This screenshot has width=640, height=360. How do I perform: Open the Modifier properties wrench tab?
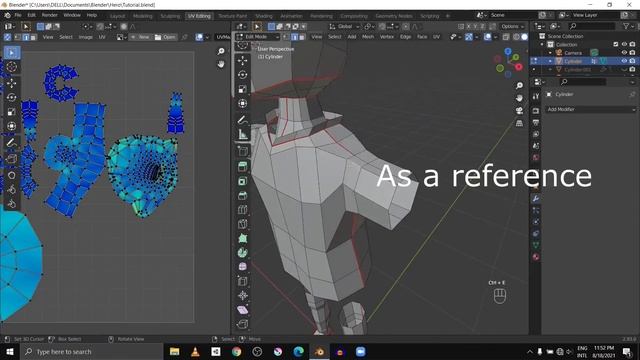[x=536, y=199]
